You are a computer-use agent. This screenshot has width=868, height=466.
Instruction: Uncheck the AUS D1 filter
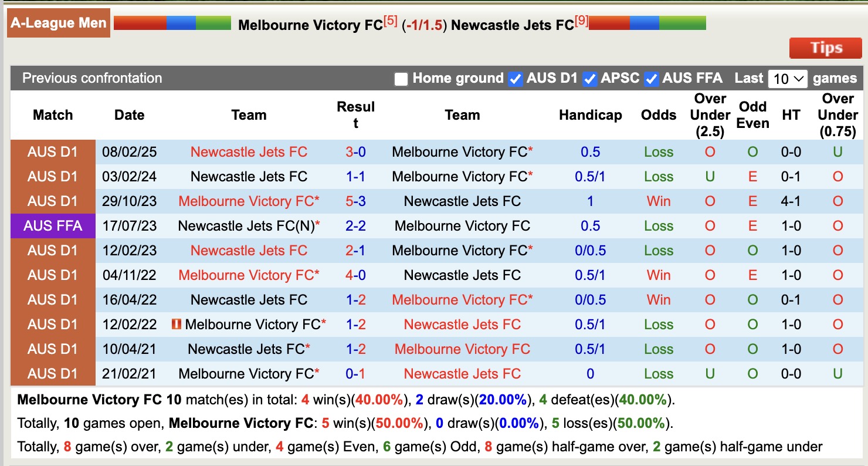click(515, 78)
